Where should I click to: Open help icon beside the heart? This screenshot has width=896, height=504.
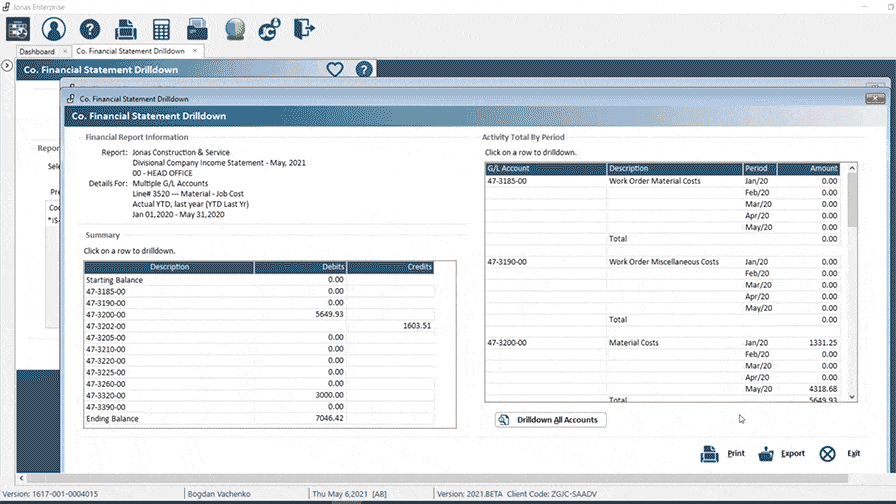coord(364,70)
